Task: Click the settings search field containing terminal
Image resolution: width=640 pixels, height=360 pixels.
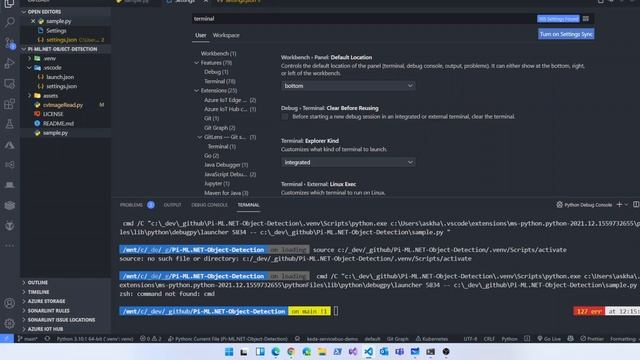Action: (x=363, y=19)
